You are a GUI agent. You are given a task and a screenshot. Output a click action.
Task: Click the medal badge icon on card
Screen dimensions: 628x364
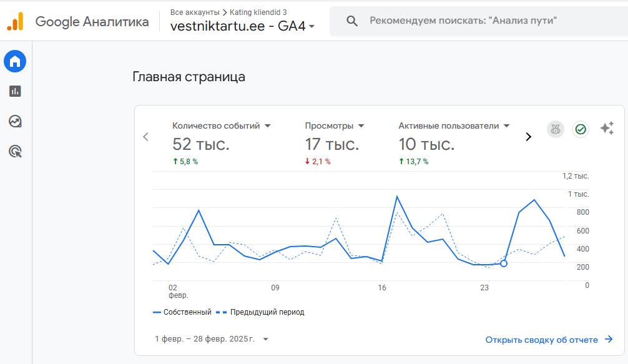pyautogui.click(x=556, y=129)
